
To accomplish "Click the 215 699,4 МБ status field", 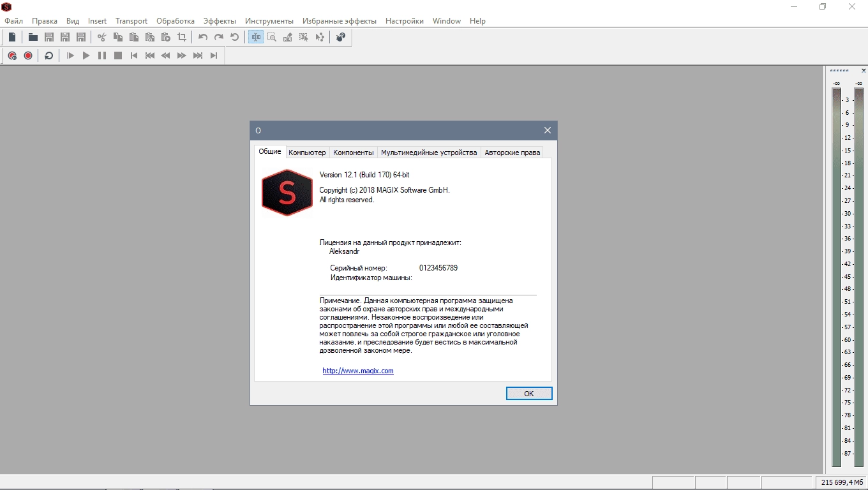I will [841, 482].
